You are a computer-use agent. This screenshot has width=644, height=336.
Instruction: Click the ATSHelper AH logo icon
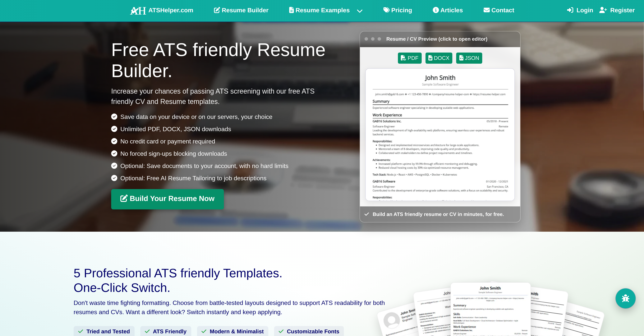(x=138, y=11)
